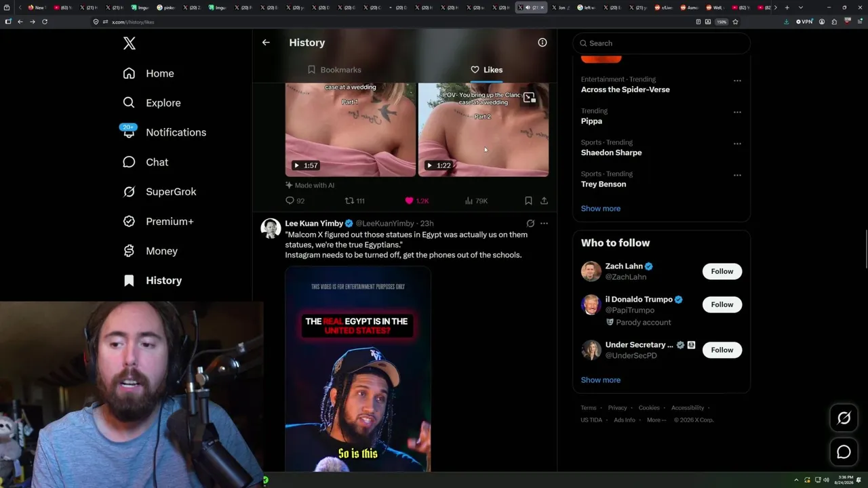The height and width of the screenshot is (488, 868).
Task: Open the Privacy footer link
Action: click(x=618, y=408)
